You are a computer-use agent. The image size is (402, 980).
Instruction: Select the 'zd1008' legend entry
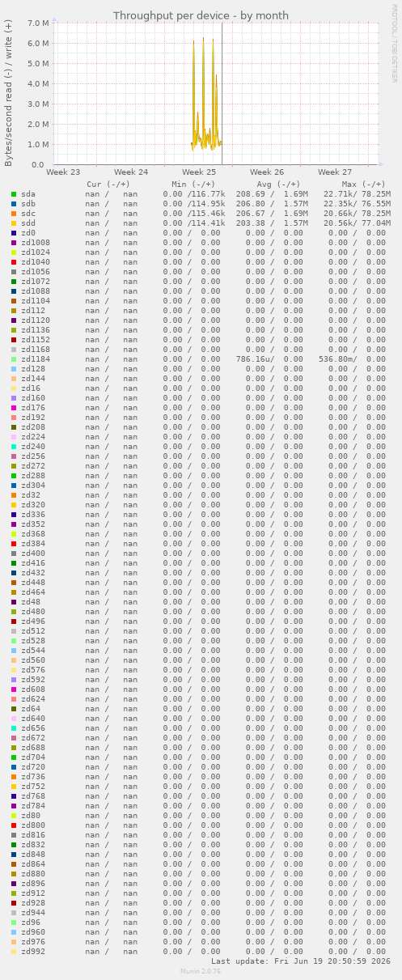pyautogui.click(x=36, y=243)
